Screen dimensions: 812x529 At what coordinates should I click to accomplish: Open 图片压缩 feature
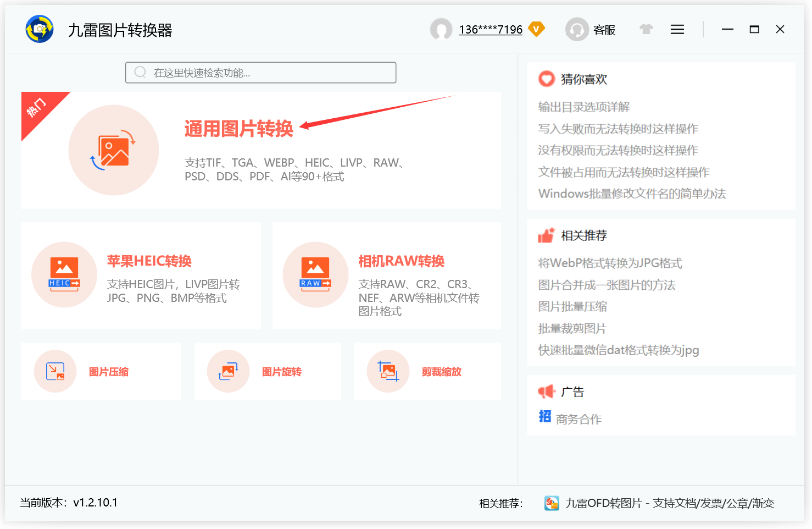click(109, 372)
